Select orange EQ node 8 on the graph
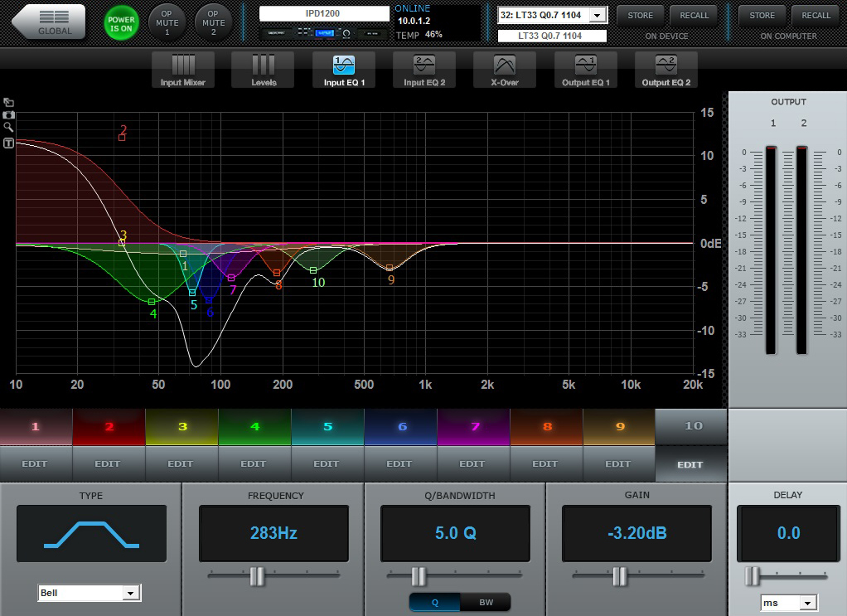 coord(277,273)
